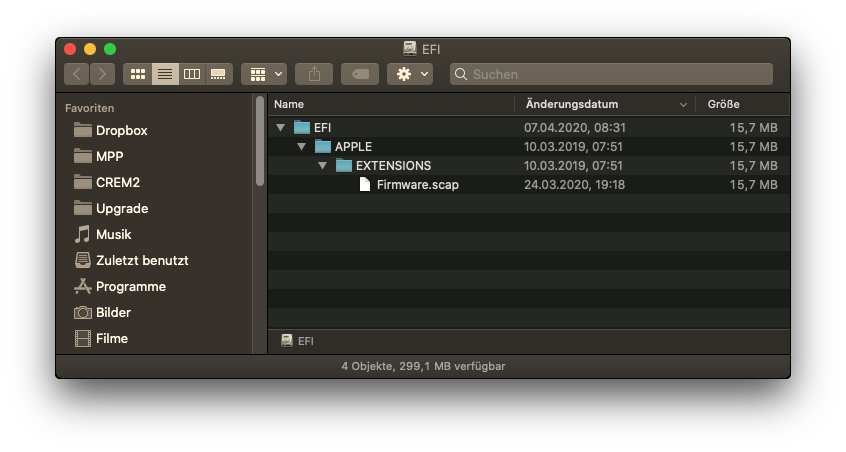
Task: Switch to column view
Action: point(192,74)
